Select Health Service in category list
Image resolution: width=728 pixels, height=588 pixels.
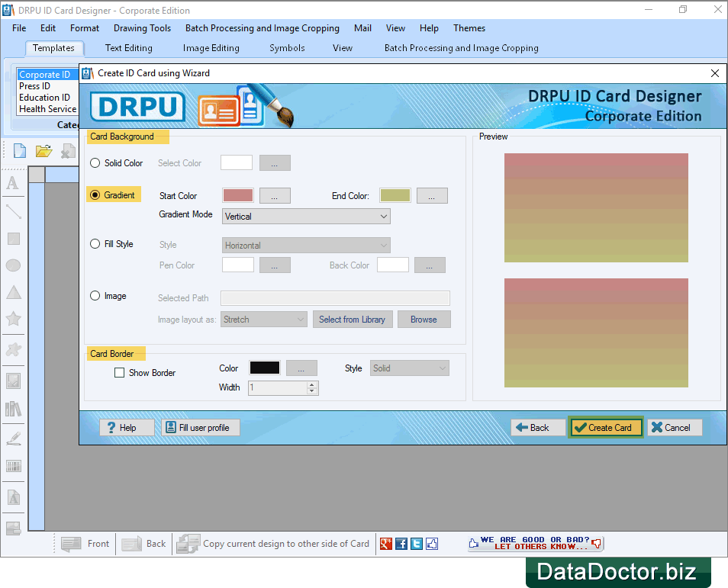(x=48, y=109)
